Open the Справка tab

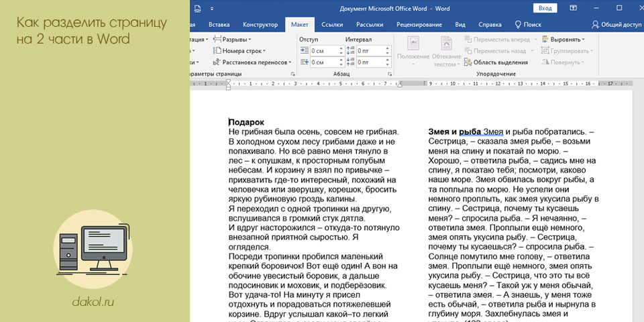pos(490,25)
